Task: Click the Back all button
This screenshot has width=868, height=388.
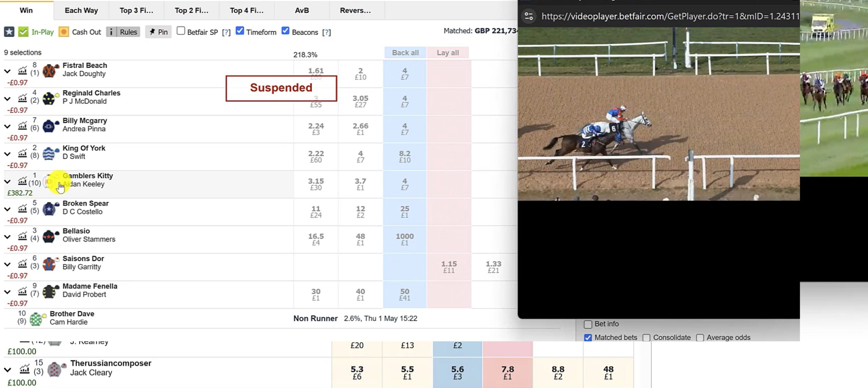Action: click(x=405, y=53)
